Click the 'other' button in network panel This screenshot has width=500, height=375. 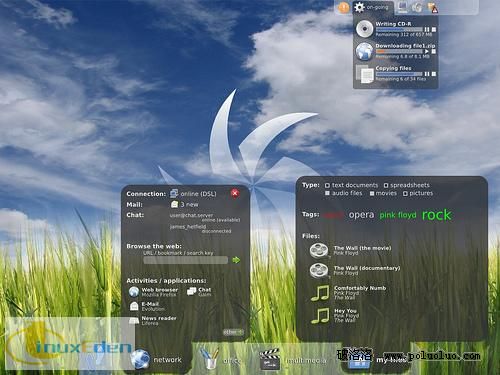(x=233, y=332)
